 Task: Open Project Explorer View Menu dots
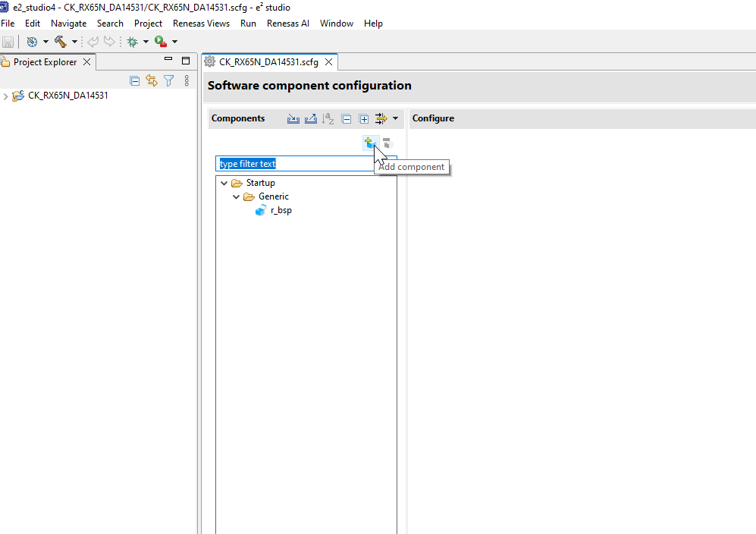[x=187, y=80]
